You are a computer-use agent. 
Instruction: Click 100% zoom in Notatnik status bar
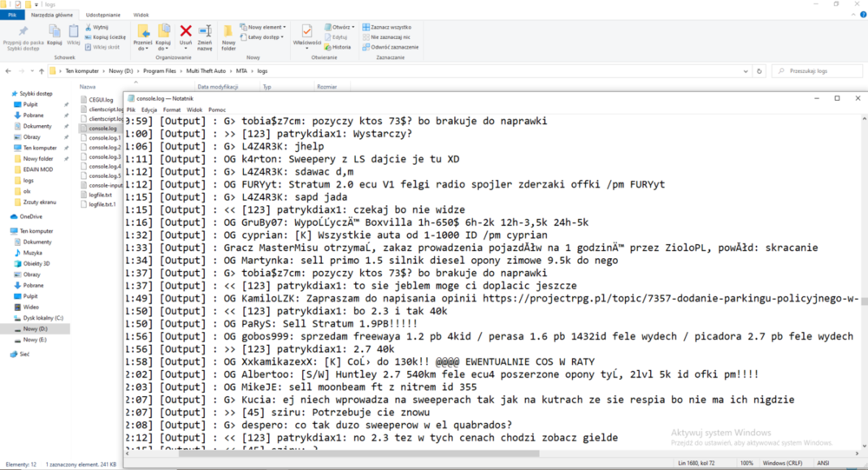[x=746, y=463]
